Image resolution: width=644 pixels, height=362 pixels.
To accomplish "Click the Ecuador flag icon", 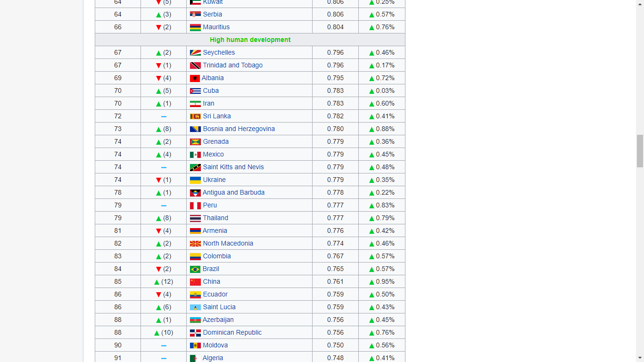I will (x=195, y=295).
